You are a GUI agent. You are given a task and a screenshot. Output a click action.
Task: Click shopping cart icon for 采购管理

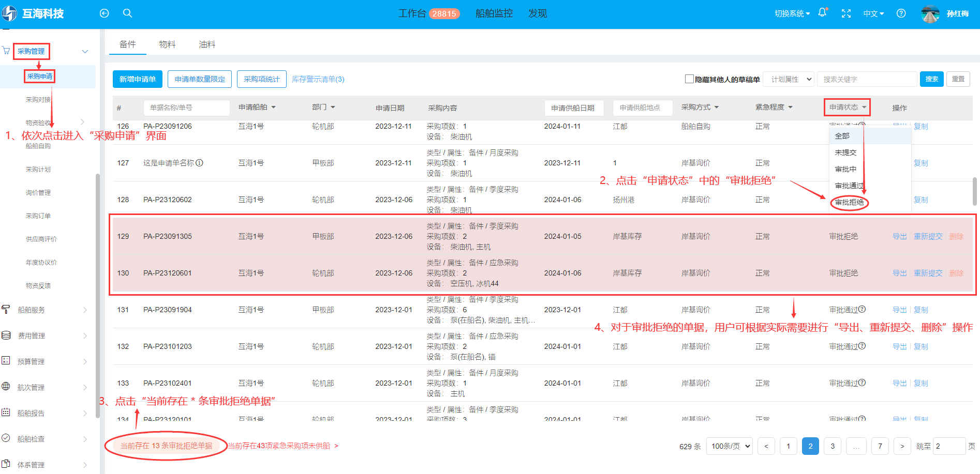tap(6, 51)
